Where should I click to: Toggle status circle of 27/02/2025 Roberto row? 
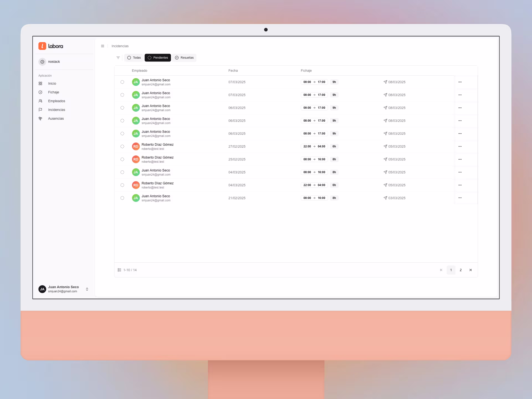point(122,147)
